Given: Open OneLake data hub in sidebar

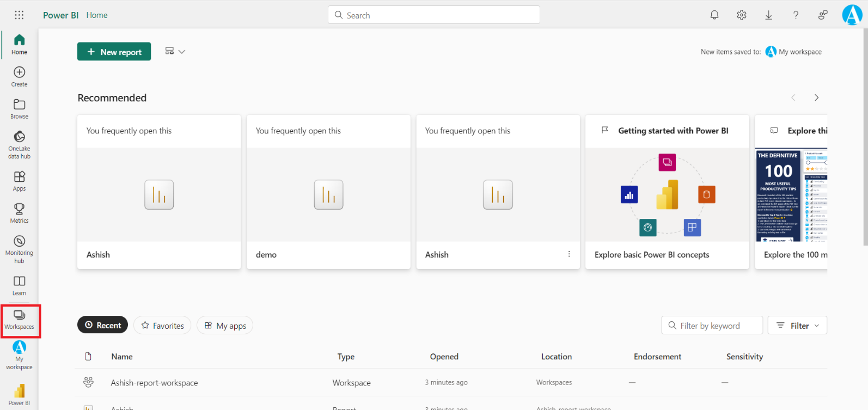Looking at the screenshot, I should tap(19, 144).
